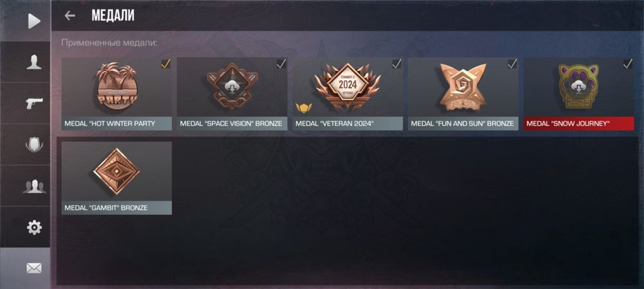Open the friends group icon

coord(34,186)
